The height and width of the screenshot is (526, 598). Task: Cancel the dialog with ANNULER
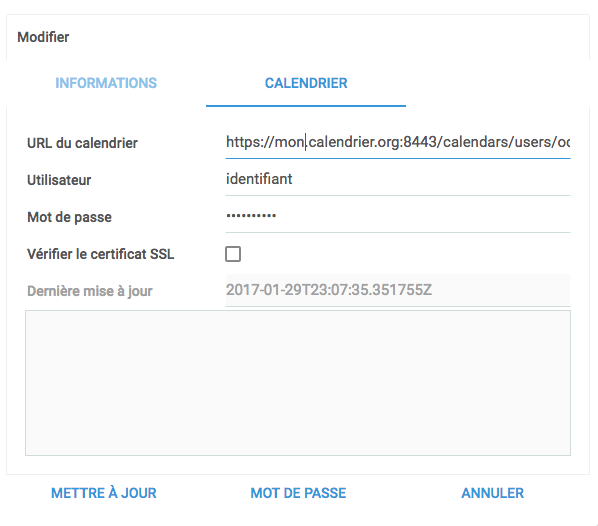[x=492, y=493]
